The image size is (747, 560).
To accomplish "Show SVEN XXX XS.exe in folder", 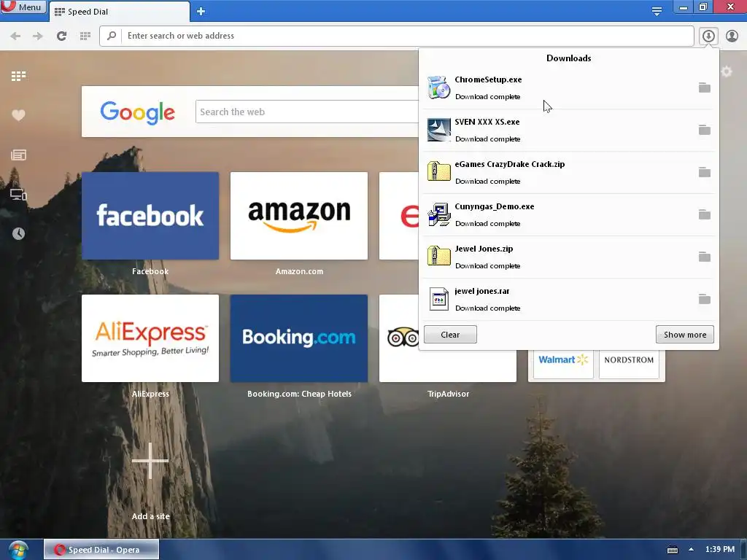I will click(x=704, y=130).
